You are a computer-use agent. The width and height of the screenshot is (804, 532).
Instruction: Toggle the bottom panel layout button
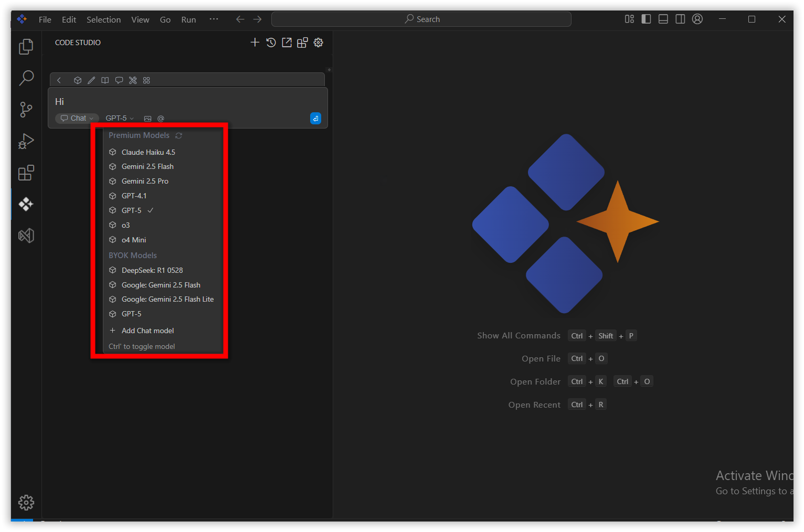[x=663, y=19]
